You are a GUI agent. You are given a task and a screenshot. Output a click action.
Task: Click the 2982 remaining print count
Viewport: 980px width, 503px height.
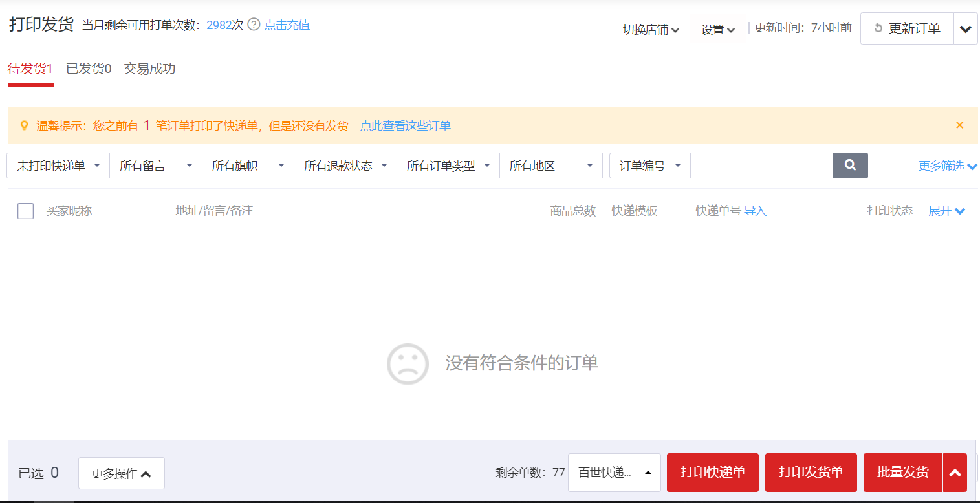click(x=219, y=25)
